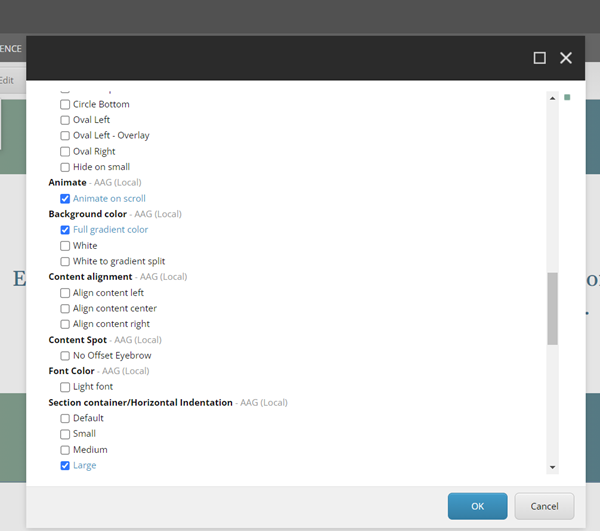Click the Background color section heading
Image resolution: width=600 pixels, height=531 pixels.
pos(88,214)
